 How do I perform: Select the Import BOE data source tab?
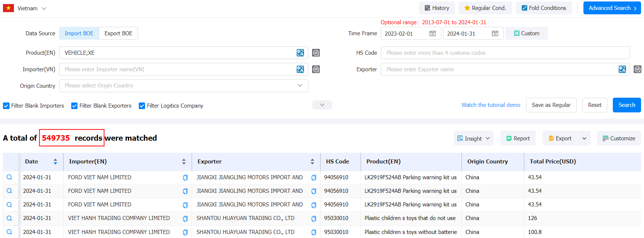tap(79, 33)
